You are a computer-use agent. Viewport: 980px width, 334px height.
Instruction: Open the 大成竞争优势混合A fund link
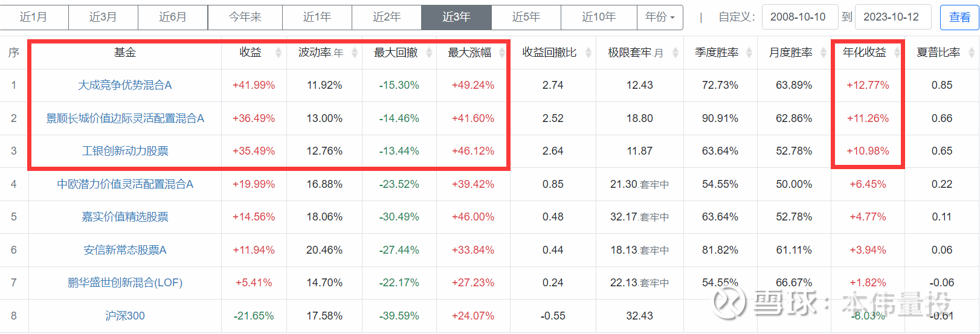coord(125,85)
